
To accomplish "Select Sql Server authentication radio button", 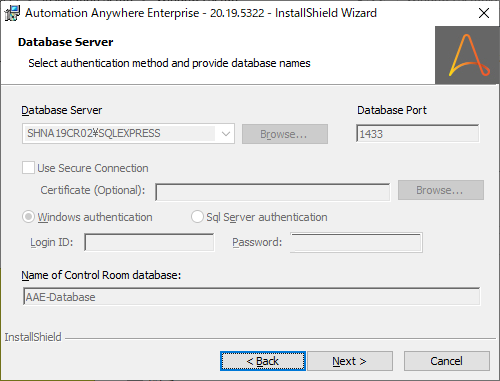I will point(197,217).
